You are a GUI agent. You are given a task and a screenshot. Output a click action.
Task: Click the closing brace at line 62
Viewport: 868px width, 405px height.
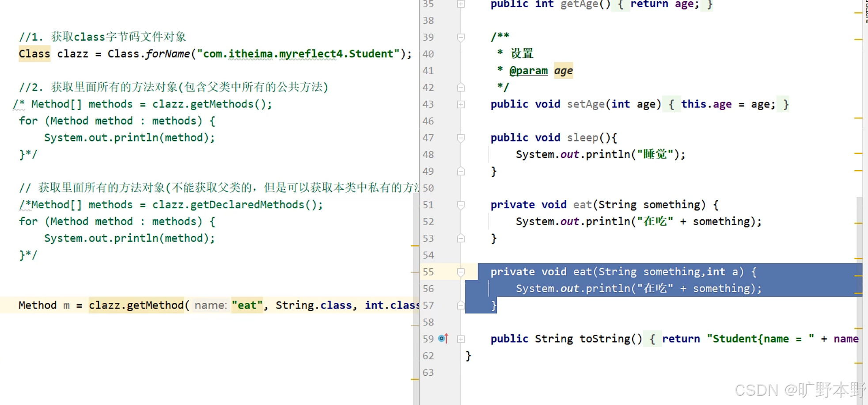(x=469, y=356)
